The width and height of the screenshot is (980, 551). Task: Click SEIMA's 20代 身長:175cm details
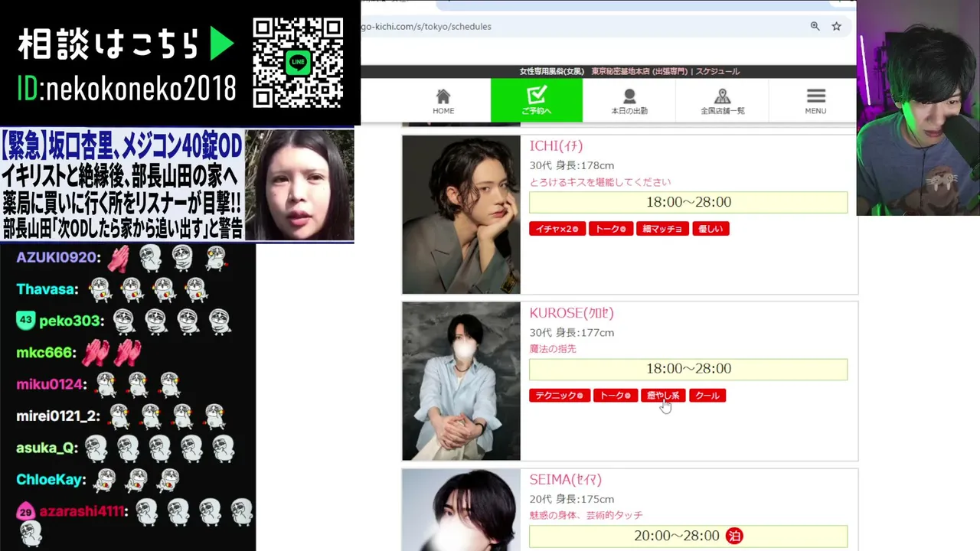click(x=572, y=500)
